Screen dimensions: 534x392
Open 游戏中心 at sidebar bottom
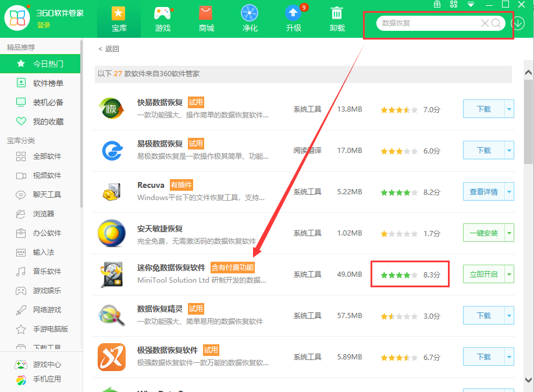(38, 365)
